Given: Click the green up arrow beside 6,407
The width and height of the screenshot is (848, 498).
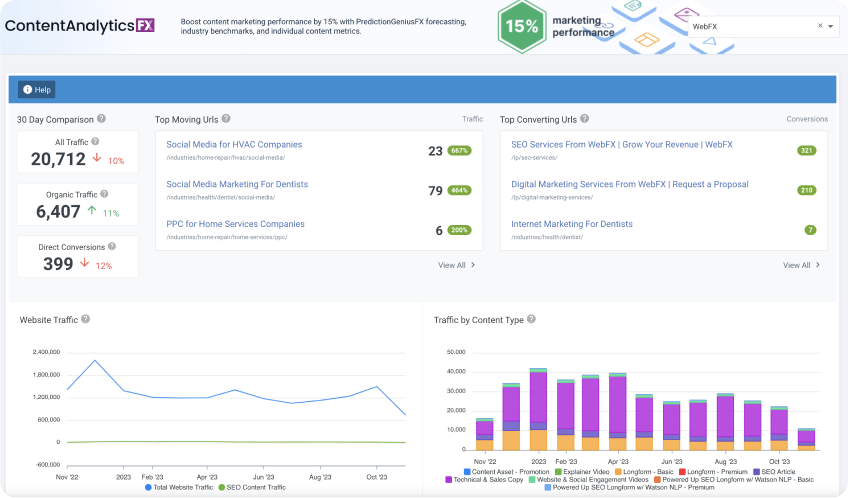Looking at the screenshot, I should click(x=92, y=210).
